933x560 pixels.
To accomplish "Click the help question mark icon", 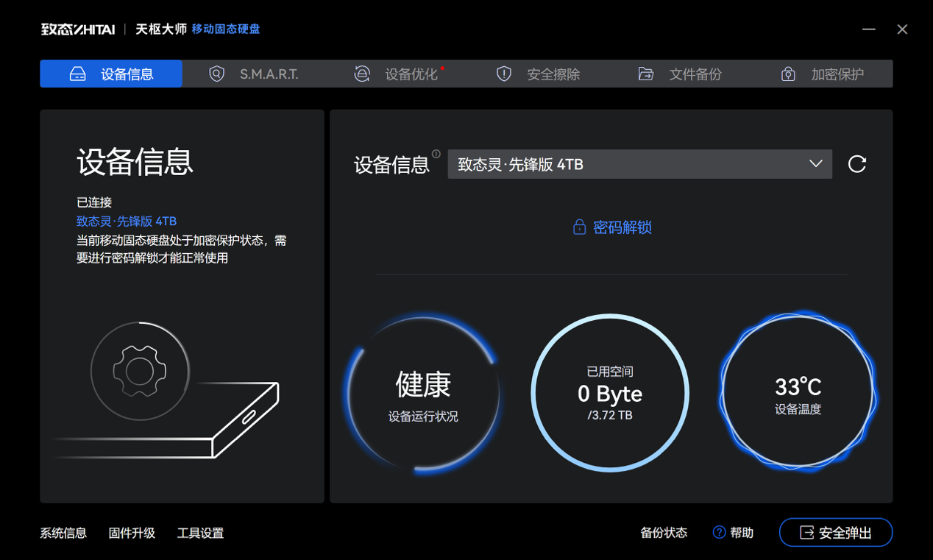I will coord(719,532).
